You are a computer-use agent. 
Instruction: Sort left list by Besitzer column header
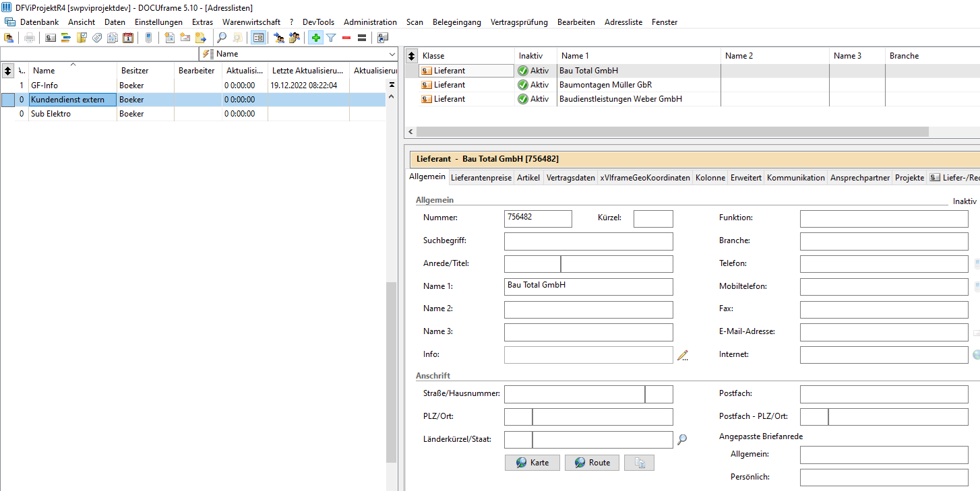(x=145, y=70)
